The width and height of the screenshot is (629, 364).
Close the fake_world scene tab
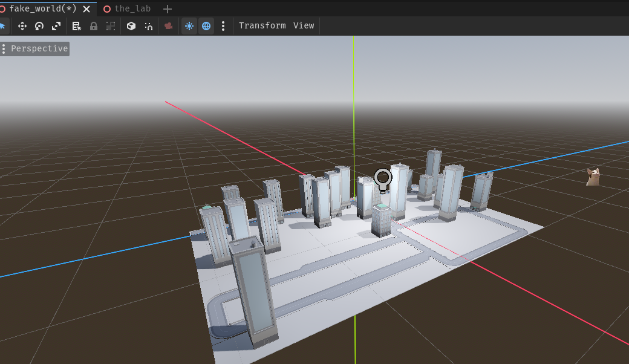click(87, 9)
